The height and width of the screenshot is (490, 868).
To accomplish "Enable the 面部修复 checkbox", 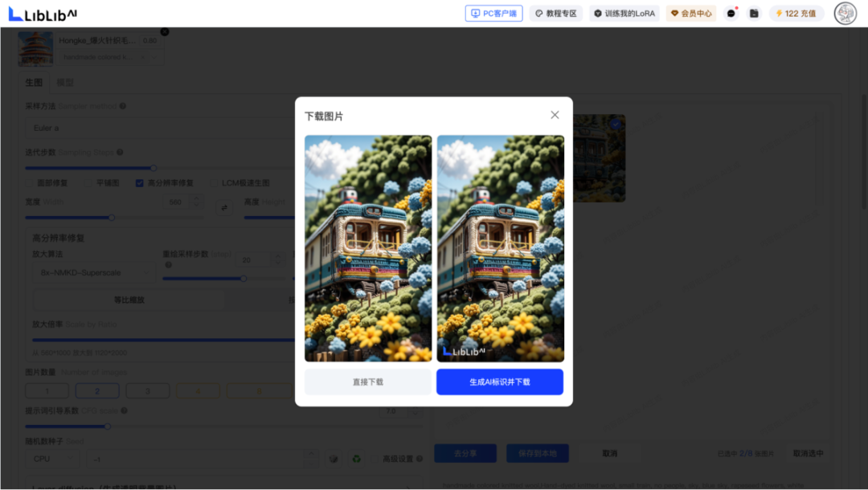I will coord(30,183).
